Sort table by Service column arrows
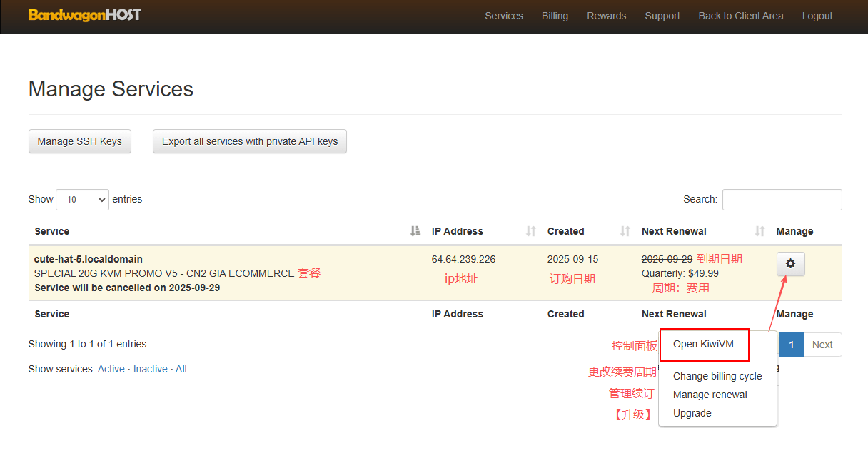The height and width of the screenshot is (468, 868). pyautogui.click(x=415, y=231)
